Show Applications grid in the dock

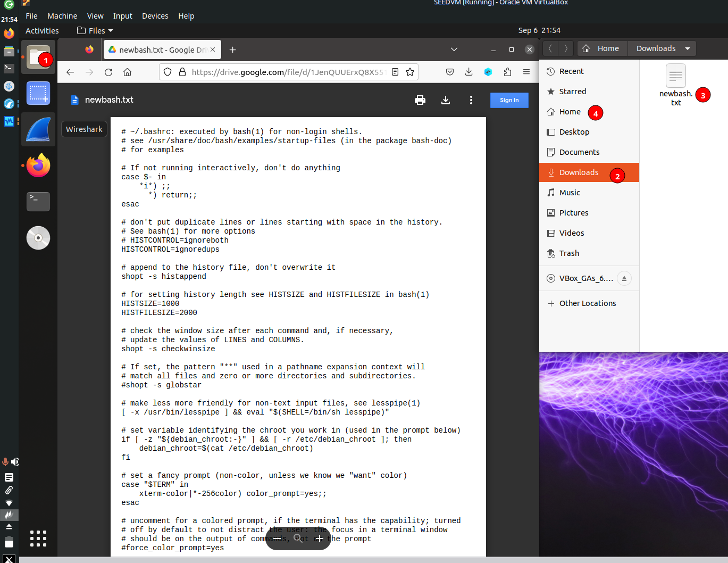point(38,538)
